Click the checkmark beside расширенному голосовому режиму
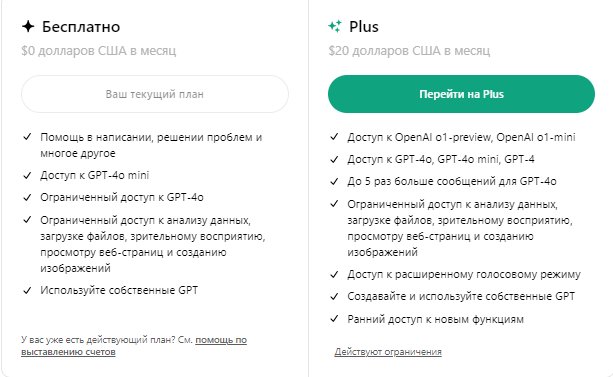Viewport: 613px width, 377px height. (334, 275)
